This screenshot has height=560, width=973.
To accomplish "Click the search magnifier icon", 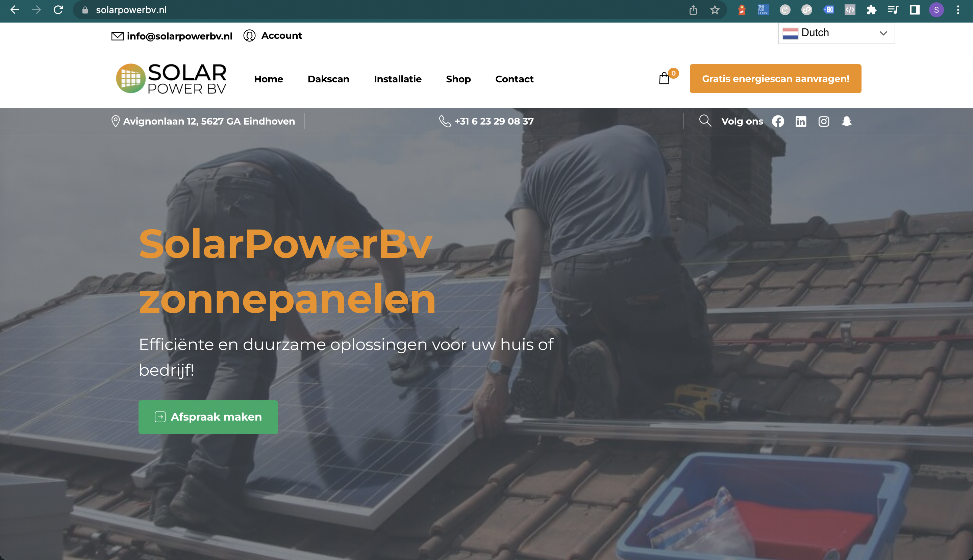I will tap(705, 121).
